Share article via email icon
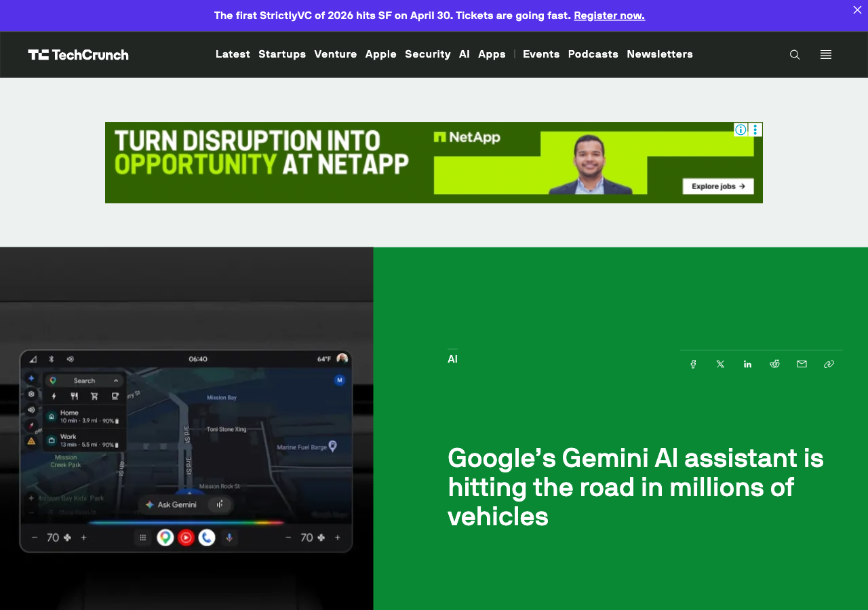The width and height of the screenshot is (868, 610). 802,364
